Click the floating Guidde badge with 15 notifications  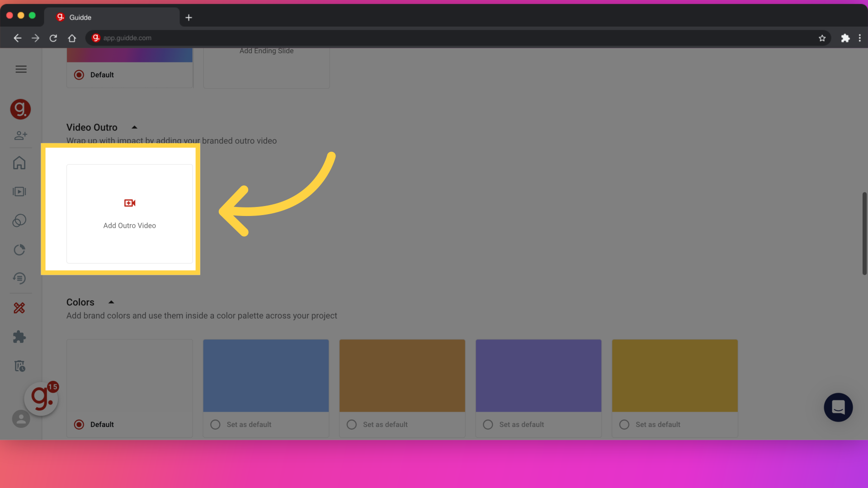[41, 399]
